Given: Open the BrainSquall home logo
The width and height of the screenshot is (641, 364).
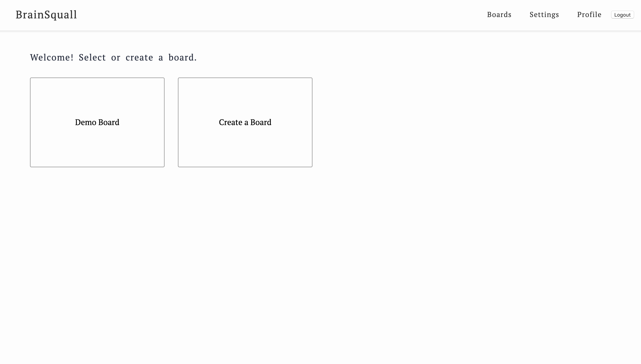Looking at the screenshot, I should (x=46, y=15).
